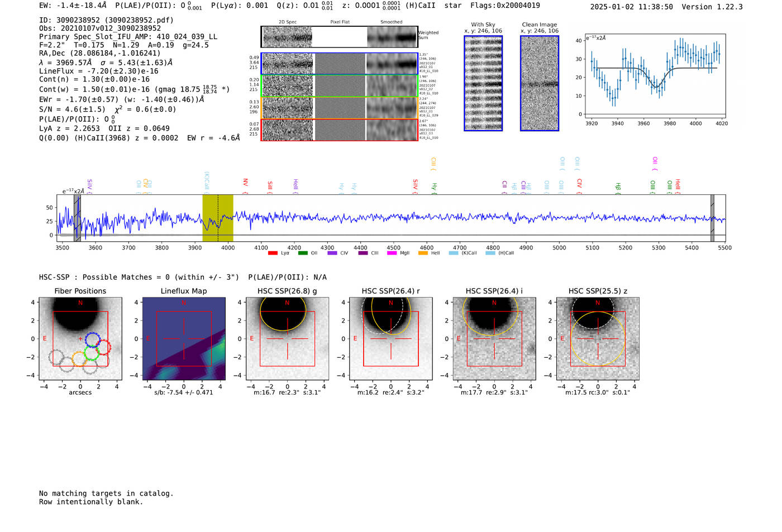Click the blue fiber circle in Fiber Positions

click(93, 339)
